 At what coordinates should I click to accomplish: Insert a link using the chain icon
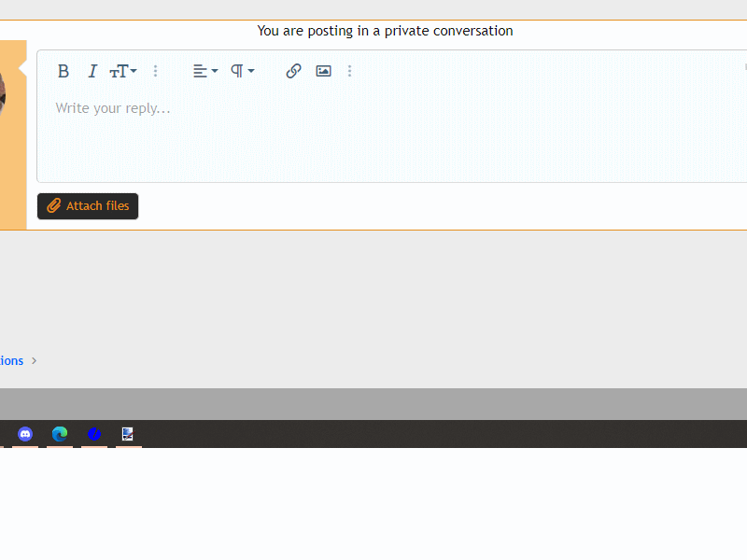tap(293, 71)
